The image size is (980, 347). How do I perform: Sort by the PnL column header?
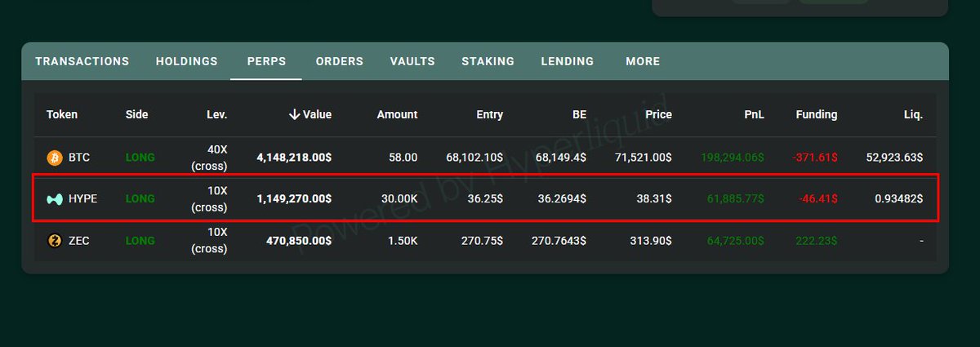click(x=754, y=114)
